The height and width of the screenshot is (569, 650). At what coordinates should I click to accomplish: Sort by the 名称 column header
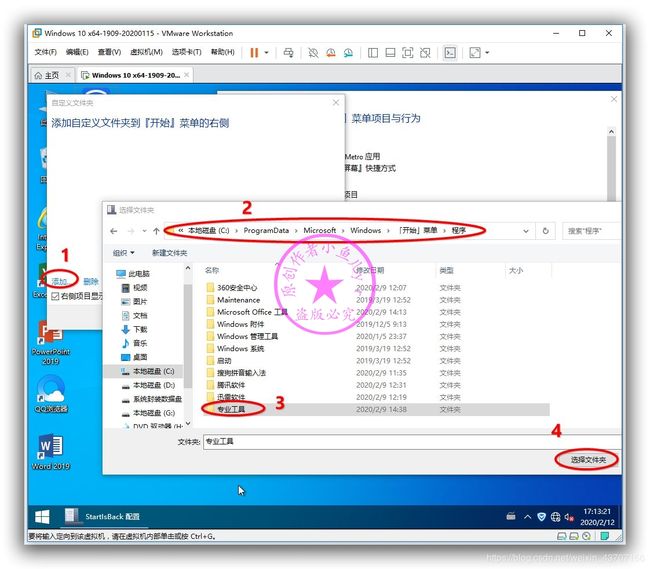coord(212,270)
